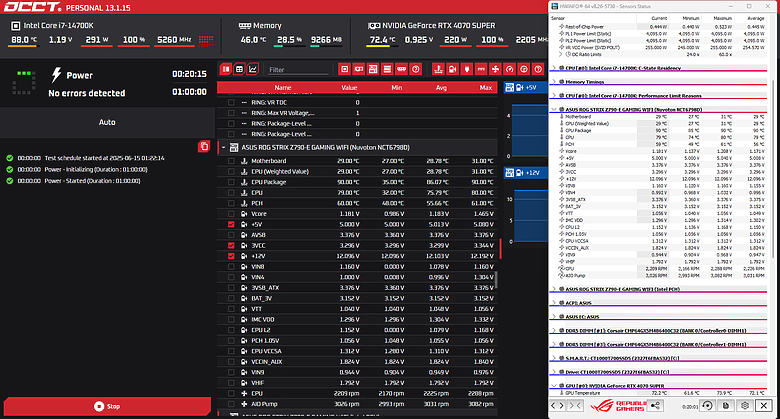Check the Vcore sensor checkbox
This screenshot has height=419, width=780.
click(231, 213)
